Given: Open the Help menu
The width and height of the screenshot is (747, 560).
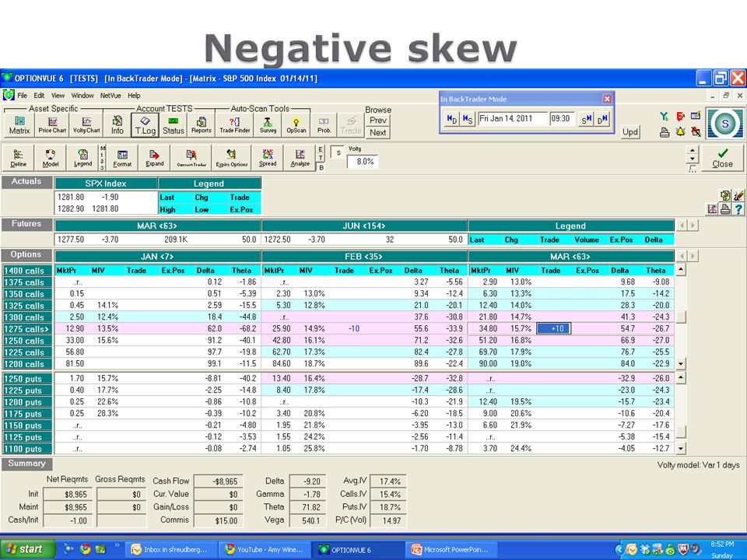Looking at the screenshot, I should [134, 95].
